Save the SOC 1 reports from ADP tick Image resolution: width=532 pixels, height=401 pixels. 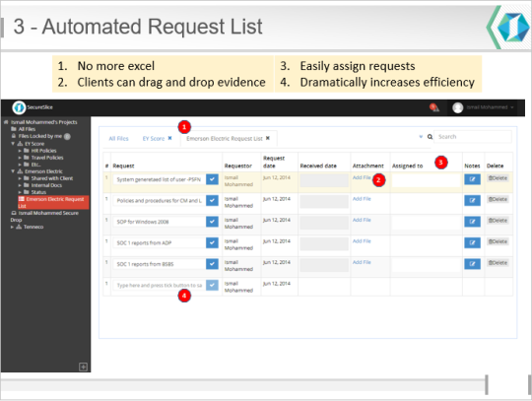[212, 242]
